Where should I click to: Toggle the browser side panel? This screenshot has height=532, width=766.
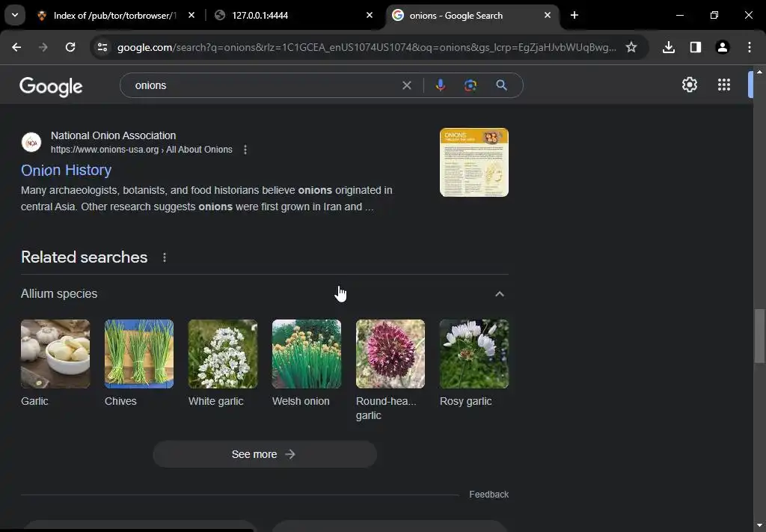point(696,47)
